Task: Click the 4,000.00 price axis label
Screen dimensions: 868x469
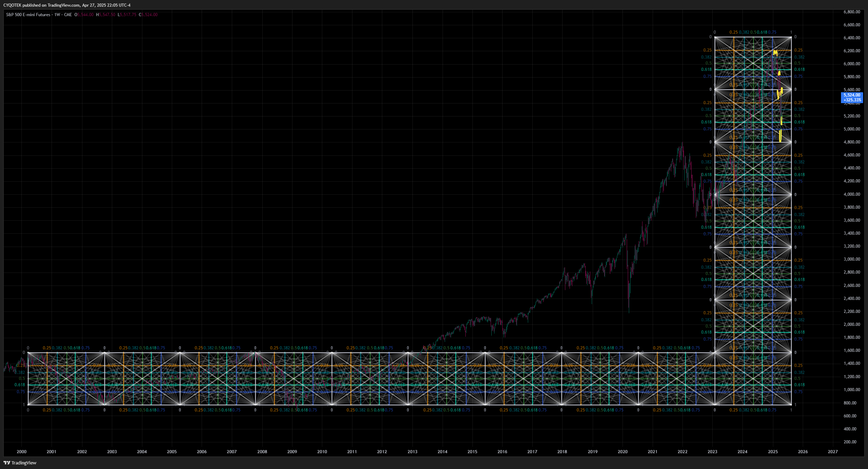Action: point(852,194)
